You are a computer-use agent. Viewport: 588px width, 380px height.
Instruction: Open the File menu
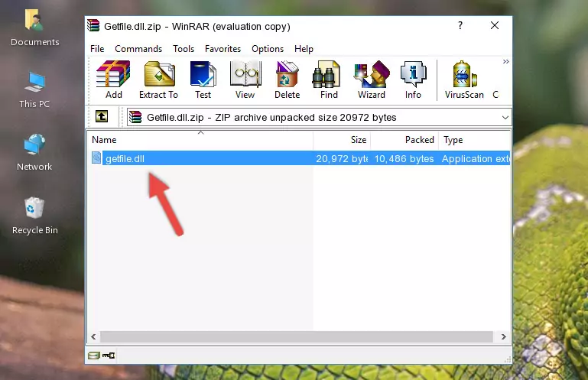97,49
